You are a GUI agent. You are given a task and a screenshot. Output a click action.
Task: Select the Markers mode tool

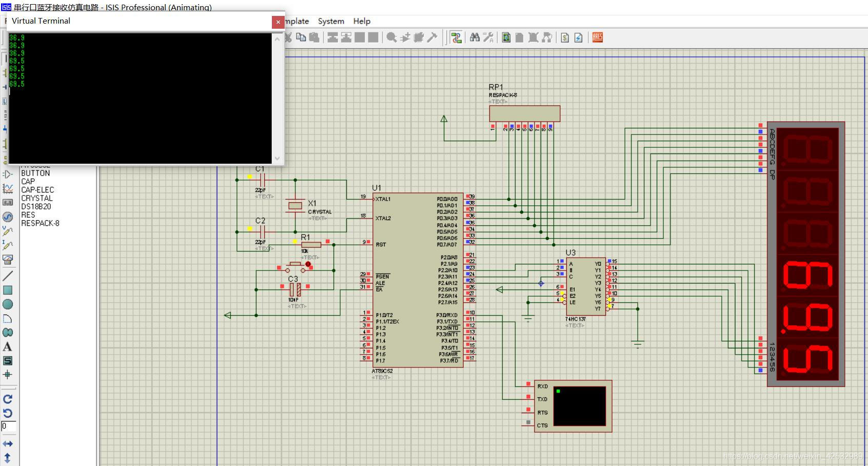pyautogui.click(x=8, y=375)
